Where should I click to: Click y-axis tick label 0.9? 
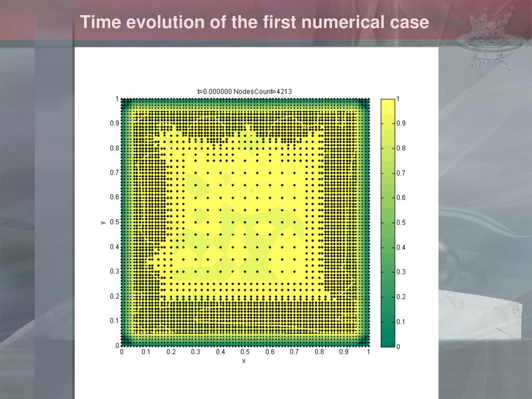point(114,123)
